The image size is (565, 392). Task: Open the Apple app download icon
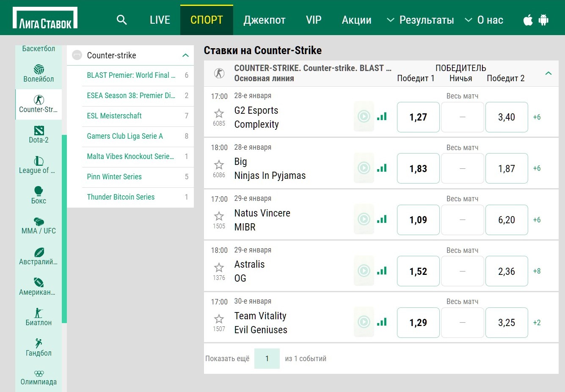pyautogui.click(x=528, y=20)
